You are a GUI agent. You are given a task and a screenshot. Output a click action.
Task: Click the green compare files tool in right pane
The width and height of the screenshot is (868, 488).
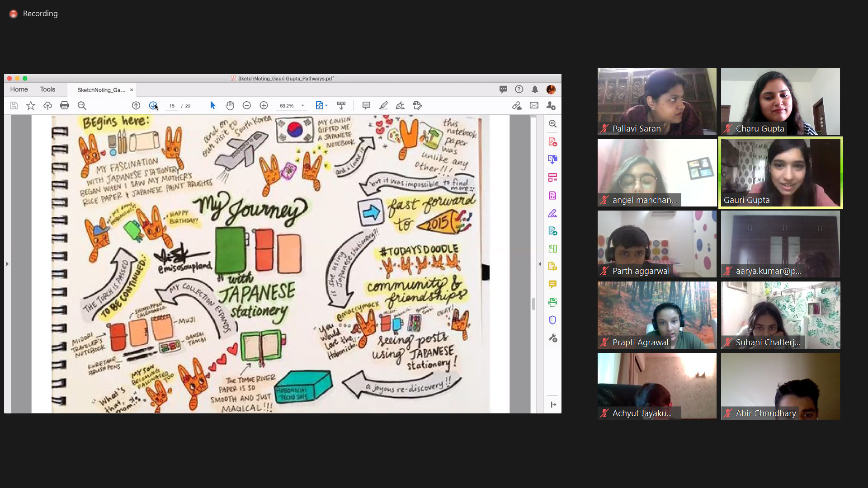point(552,249)
